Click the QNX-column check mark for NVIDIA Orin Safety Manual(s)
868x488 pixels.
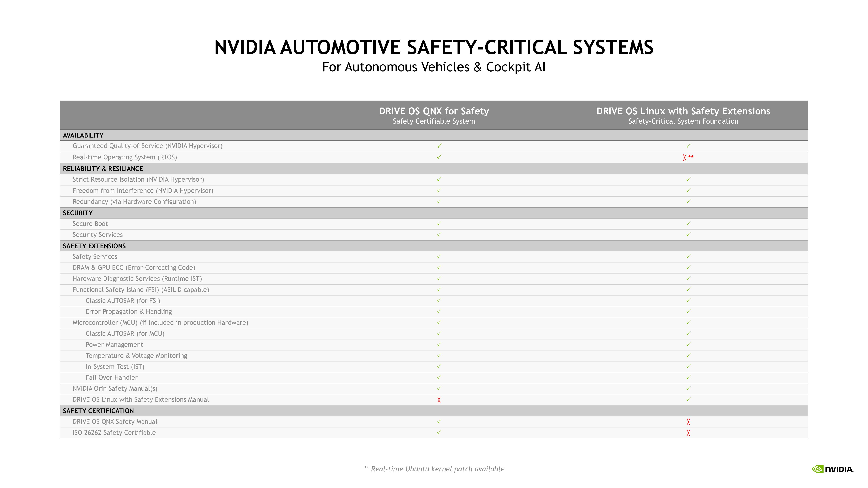click(x=439, y=388)
